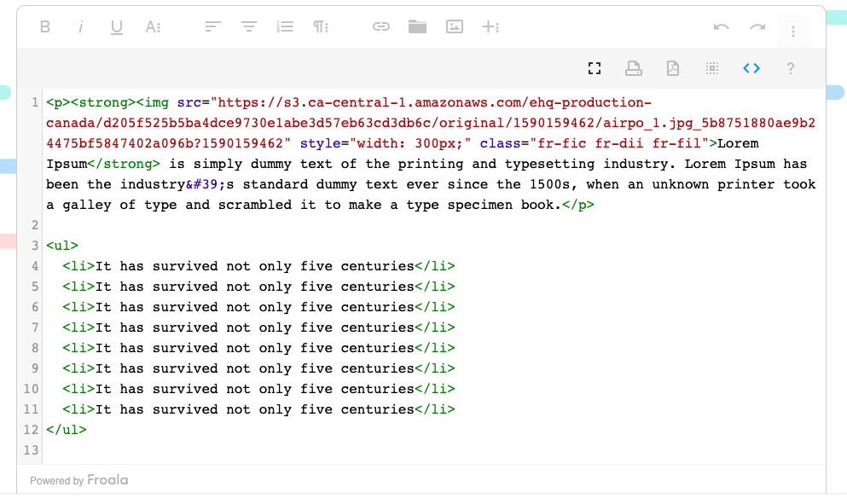Viewport: 847px width, 504px height.
Task: Open the Insert Link tool
Action: [381, 26]
